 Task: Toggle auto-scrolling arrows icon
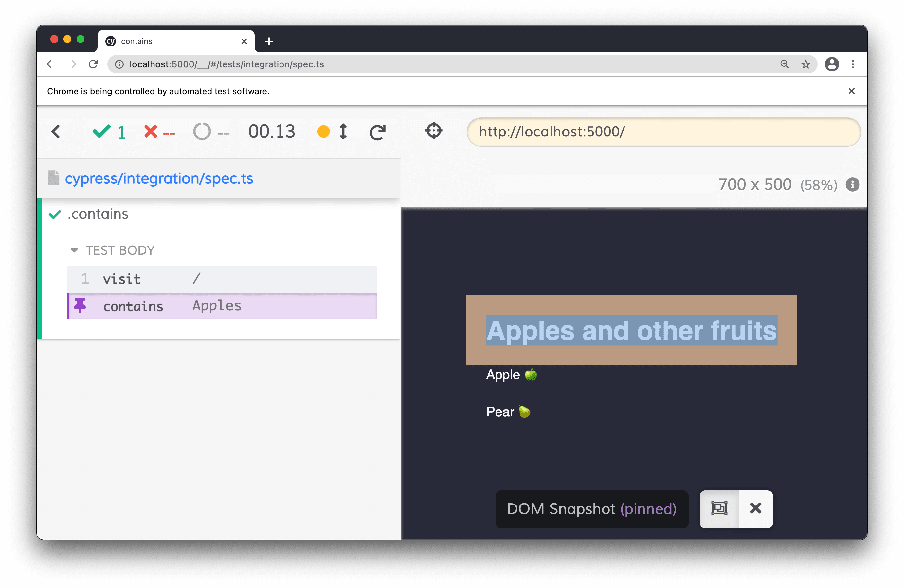(343, 132)
